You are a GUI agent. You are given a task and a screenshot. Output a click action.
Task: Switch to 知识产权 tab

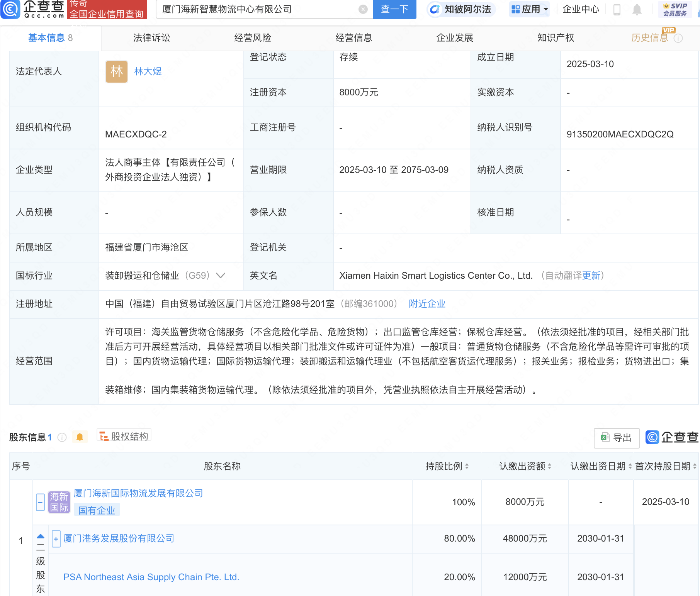(x=556, y=38)
